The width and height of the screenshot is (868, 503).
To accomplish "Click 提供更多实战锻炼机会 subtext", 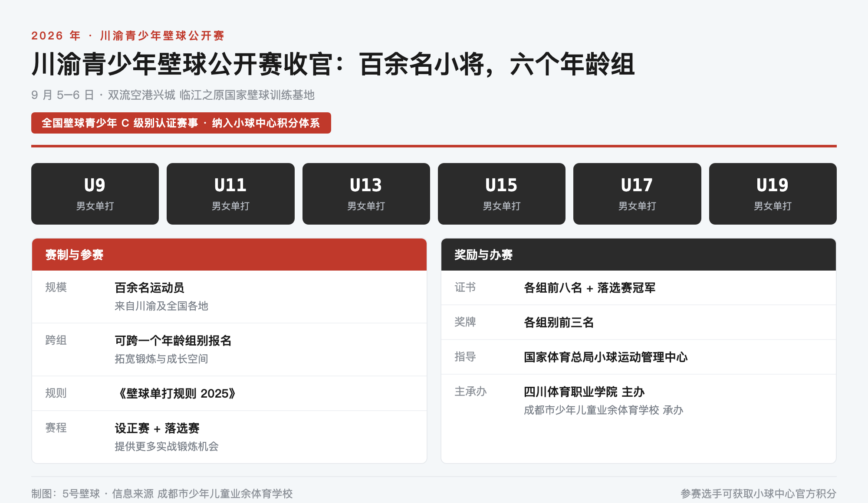I will point(167,447).
